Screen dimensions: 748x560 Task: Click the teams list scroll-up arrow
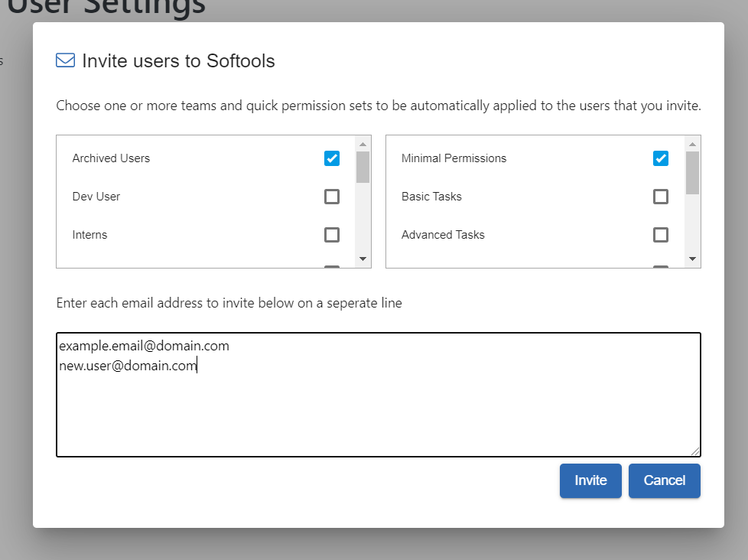click(363, 144)
